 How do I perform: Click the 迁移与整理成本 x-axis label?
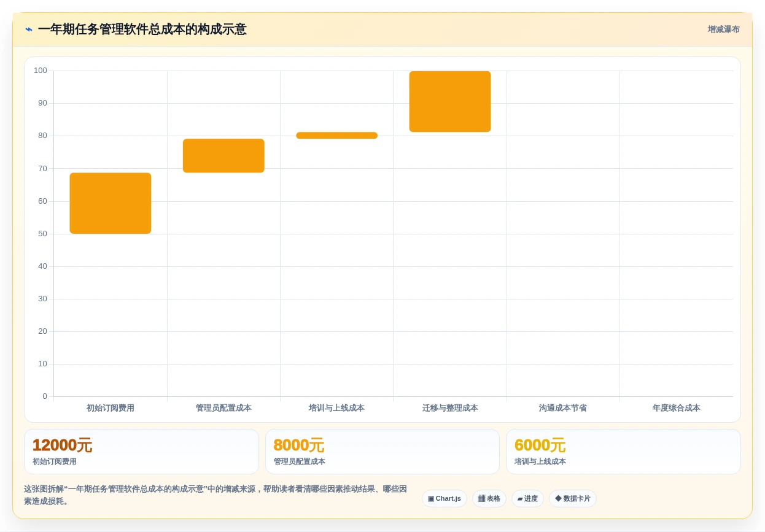(x=450, y=408)
